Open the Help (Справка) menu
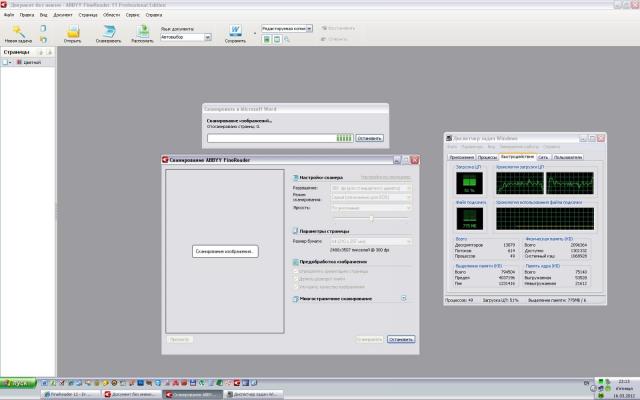Screen dimensions: 640x400 point(154,15)
